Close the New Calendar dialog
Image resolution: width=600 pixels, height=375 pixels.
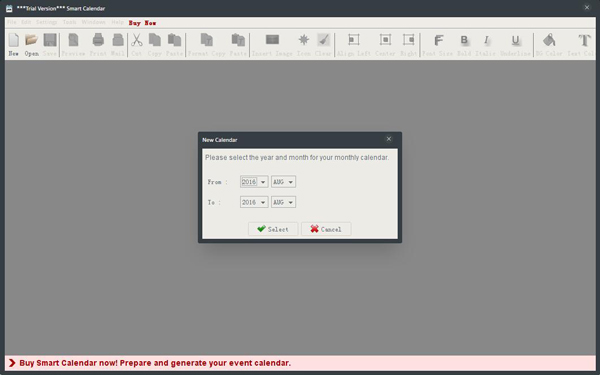[x=389, y=139]
